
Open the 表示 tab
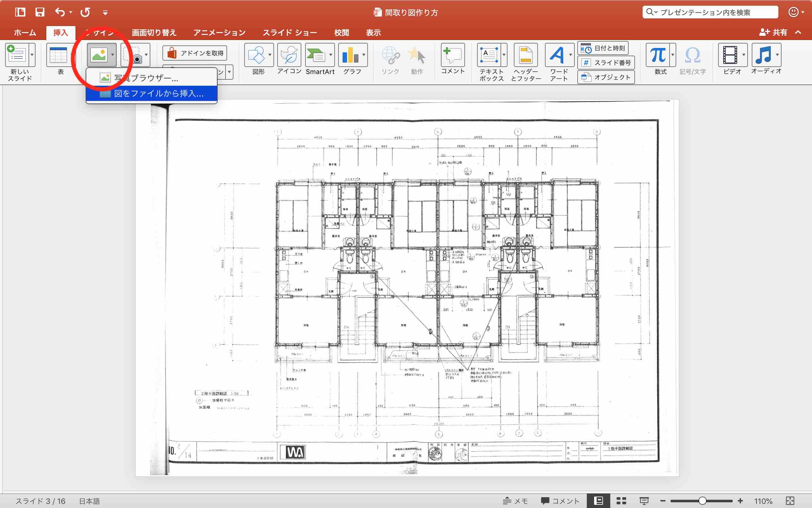point(373,33)
